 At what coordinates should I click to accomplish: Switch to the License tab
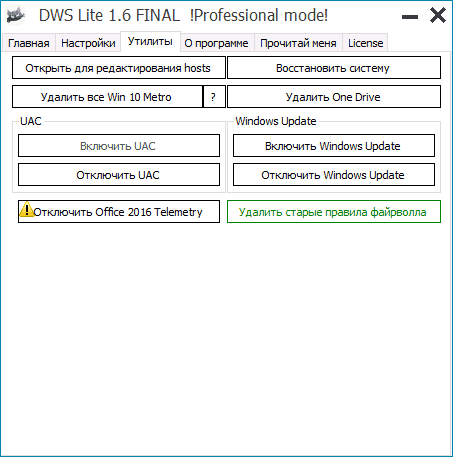coord(365,43)
